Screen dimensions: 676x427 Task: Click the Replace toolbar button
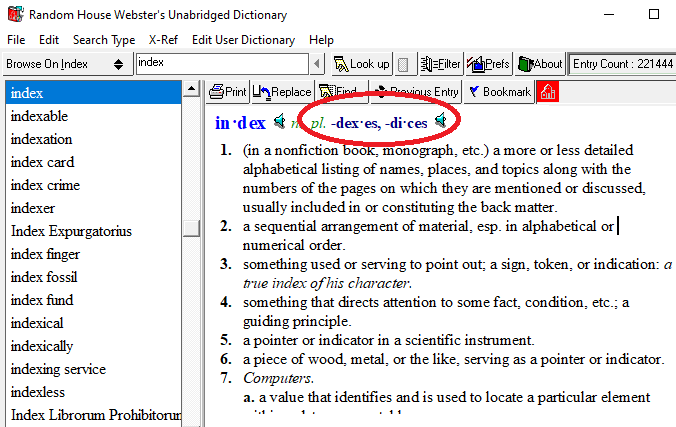[x=282, y=92]
